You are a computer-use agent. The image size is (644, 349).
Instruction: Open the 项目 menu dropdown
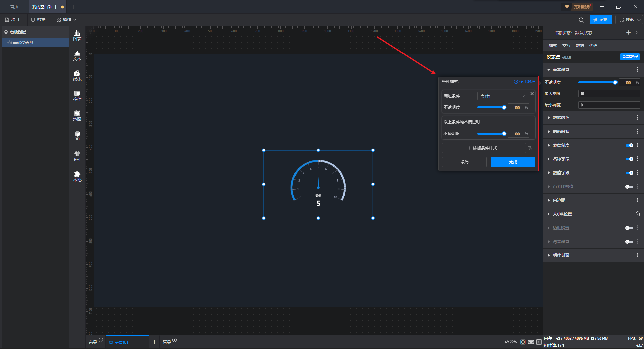coord(15,20)
